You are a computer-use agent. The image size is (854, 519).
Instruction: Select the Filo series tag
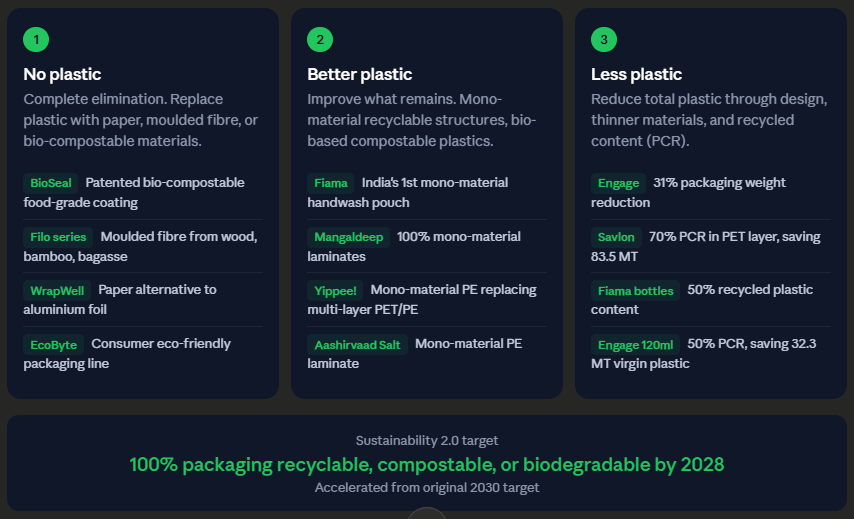(58, 237)
